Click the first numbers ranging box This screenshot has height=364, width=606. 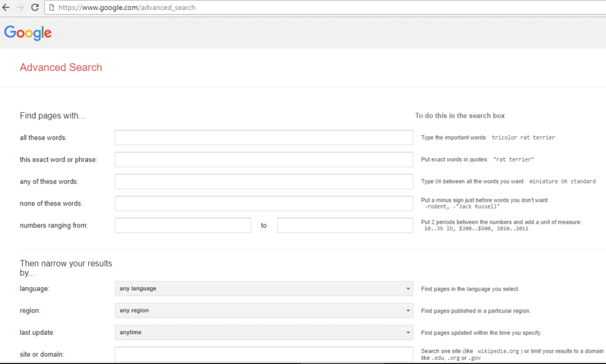coord(182,225)
